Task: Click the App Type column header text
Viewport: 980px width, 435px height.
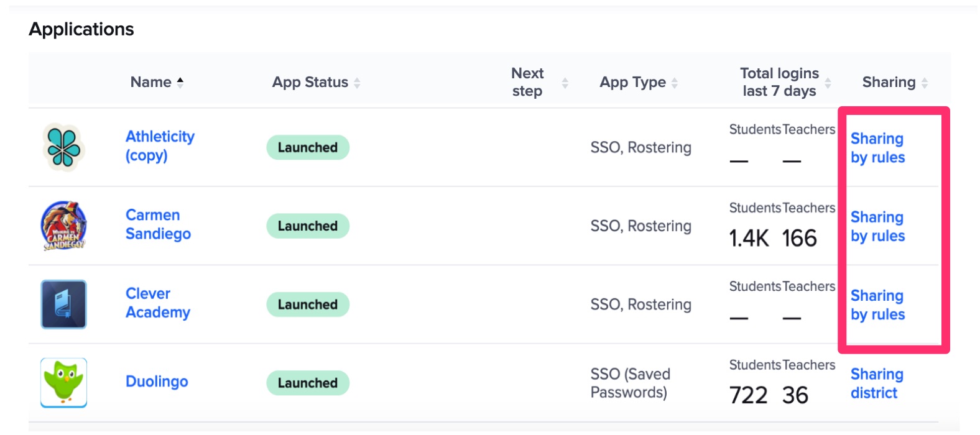Action: pyautogui.click(x=632, y=83)
